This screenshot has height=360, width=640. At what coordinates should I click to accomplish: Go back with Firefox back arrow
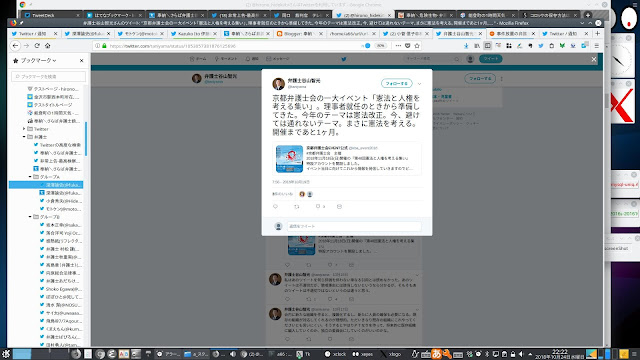(16, 46)
